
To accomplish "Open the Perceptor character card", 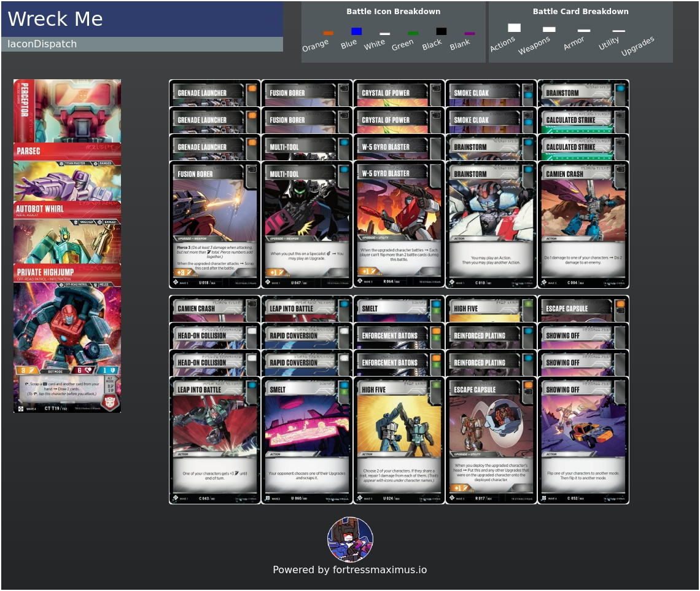I will click(x=67, y=111).
